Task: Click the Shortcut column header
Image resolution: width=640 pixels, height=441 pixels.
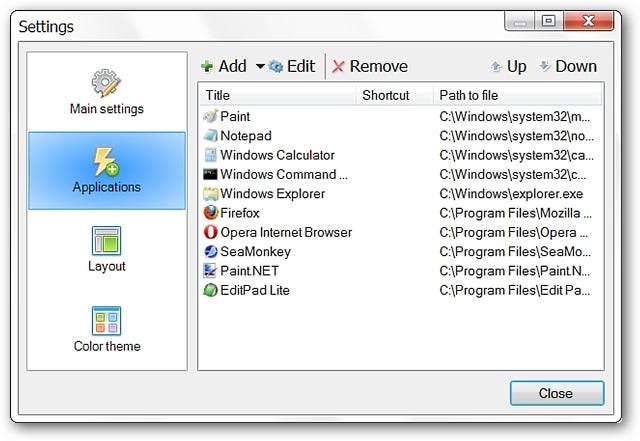Action: tap(394, 96)
